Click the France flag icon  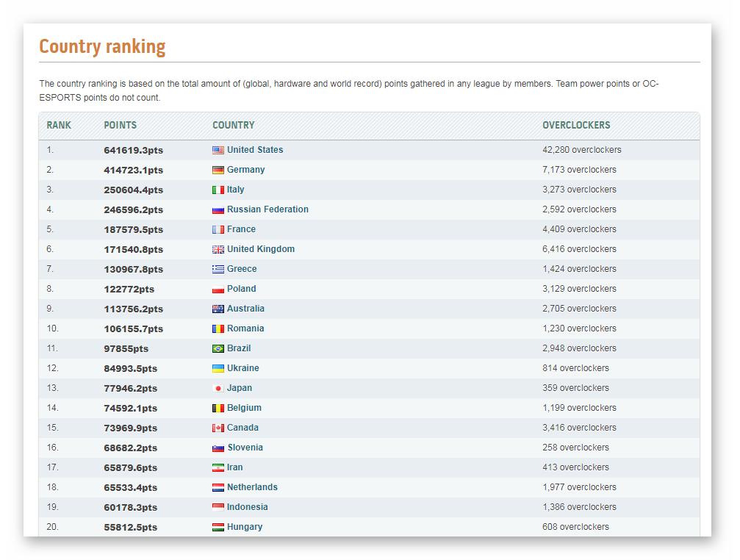tap(218, 230)
